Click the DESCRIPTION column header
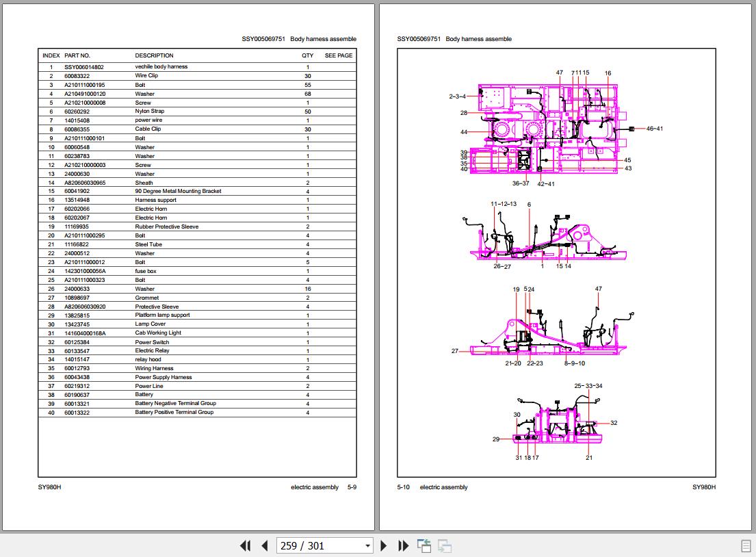756x557 pixels. [x=155, y=55]
